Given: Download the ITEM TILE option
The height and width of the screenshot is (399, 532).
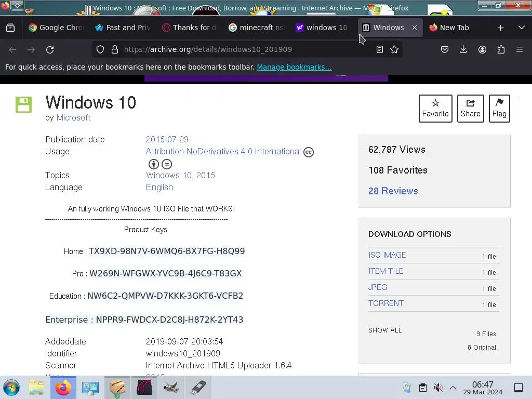Looking at the screenshot, I should [386, 271].
